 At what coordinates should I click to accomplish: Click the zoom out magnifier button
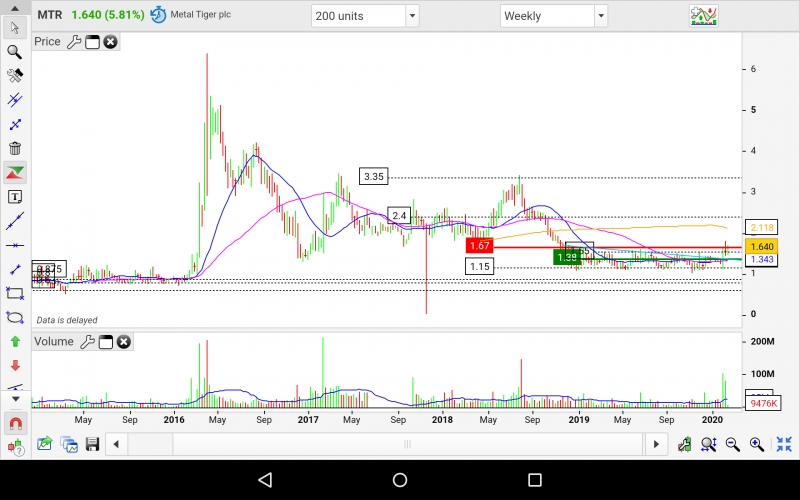[x=732, y=443]
